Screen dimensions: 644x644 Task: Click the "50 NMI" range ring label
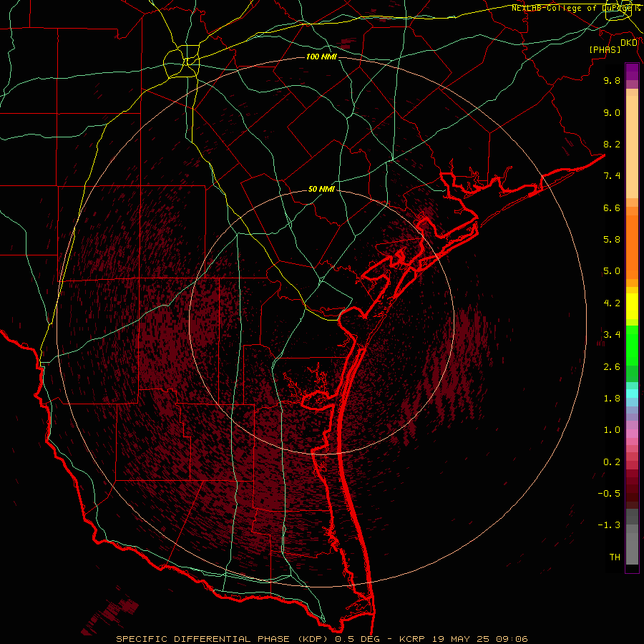[x=321, y=190]
